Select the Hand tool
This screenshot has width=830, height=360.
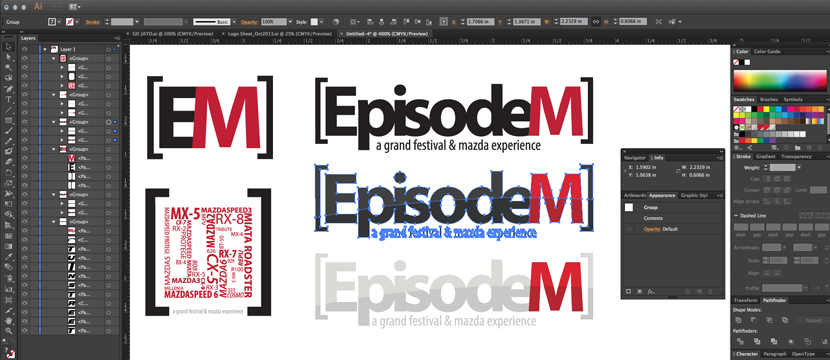coord(8,321)
